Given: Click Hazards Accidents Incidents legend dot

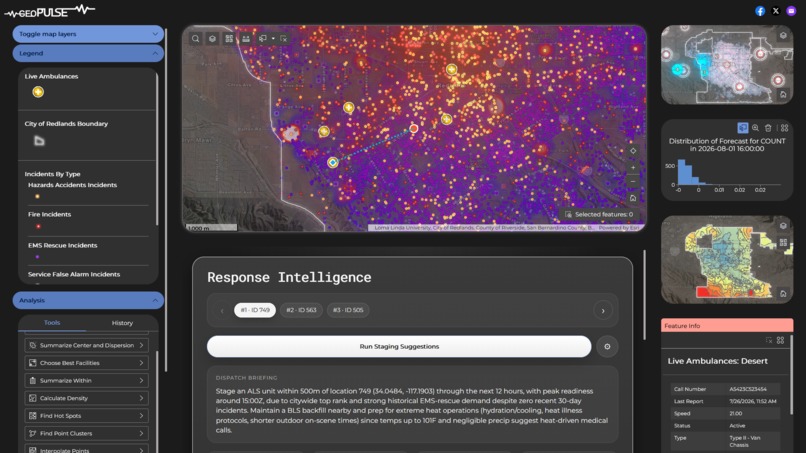Looking at the screenshot, I should [37, 196].
